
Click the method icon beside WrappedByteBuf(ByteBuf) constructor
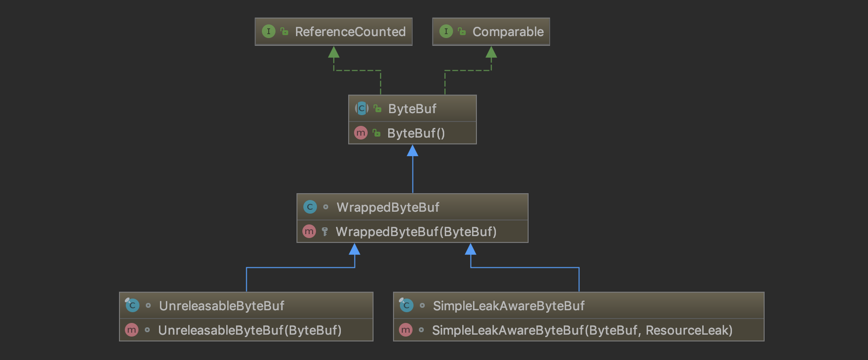[309, 231]
